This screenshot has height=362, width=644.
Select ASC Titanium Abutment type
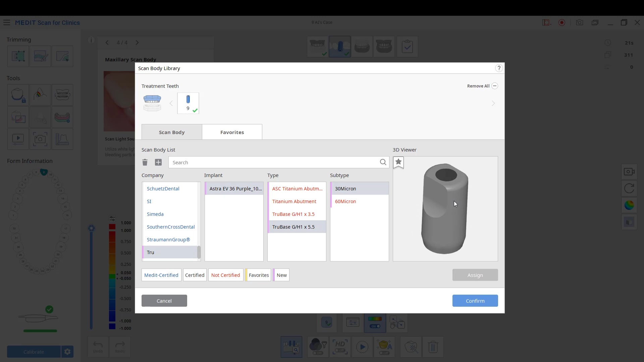297,189
